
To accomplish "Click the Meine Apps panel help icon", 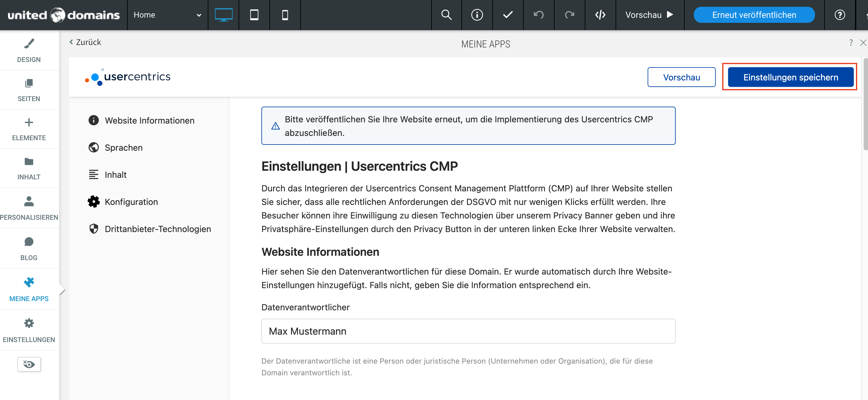I will click(x=851, y=43).
